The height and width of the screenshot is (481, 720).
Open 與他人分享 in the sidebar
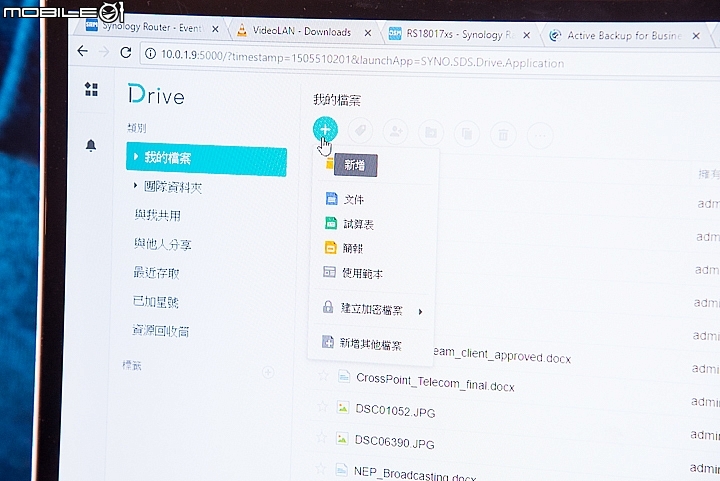(163, 244)
